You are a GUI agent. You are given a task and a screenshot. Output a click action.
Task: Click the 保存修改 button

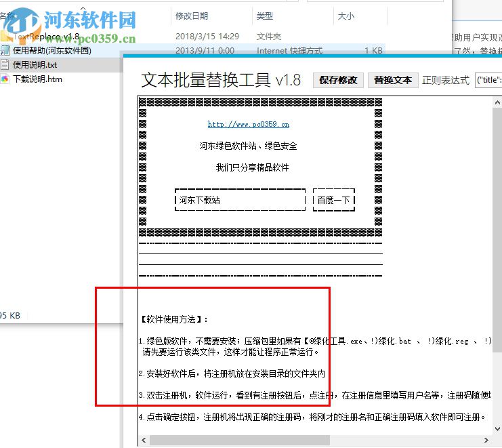coord(338,80)
